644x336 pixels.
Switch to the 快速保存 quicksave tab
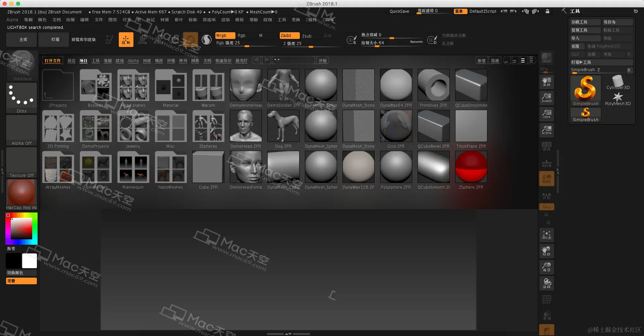[x=223, y=61]
